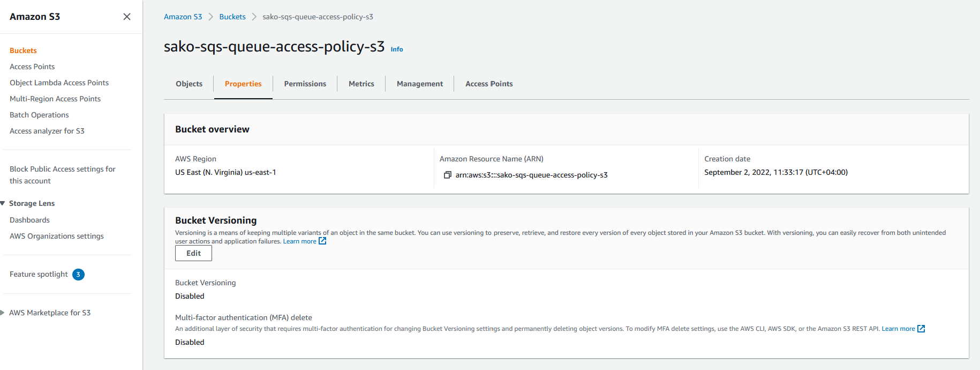Close the Amazon S3 side navigation panel
The height and width of the screenshot is (370, 980).
127,17
